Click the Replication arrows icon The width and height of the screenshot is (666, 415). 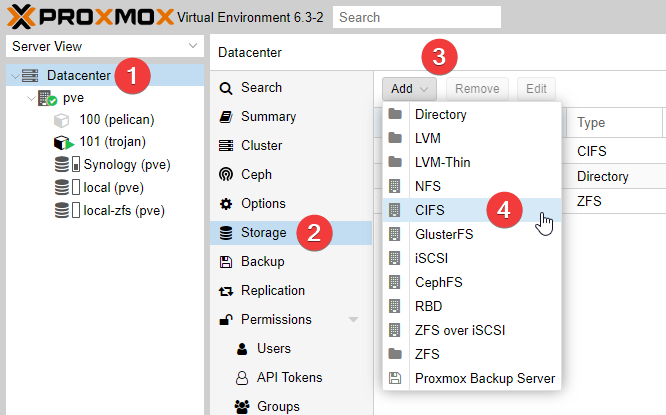pos(226,291)
